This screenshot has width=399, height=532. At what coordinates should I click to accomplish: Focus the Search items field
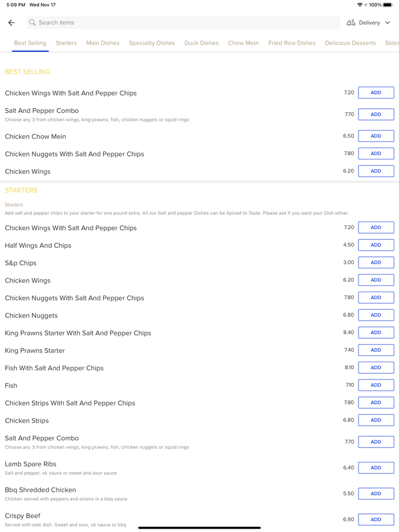(x=182, y=23)
